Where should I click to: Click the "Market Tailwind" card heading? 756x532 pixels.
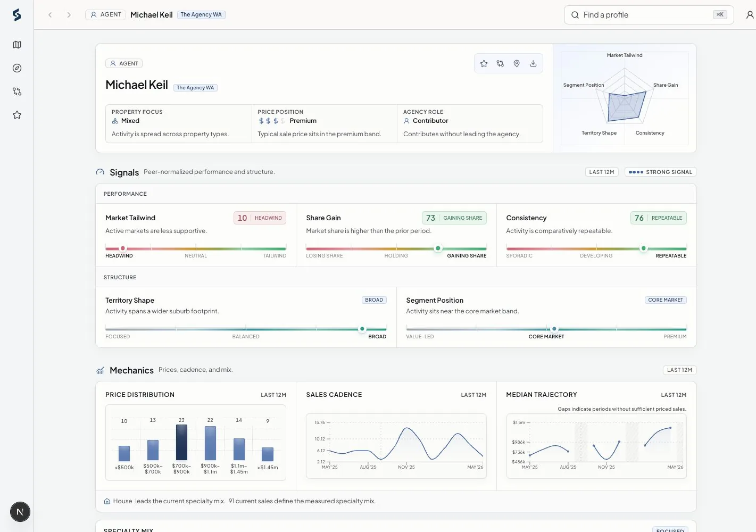pyautogui.click(x=130, y=218)
